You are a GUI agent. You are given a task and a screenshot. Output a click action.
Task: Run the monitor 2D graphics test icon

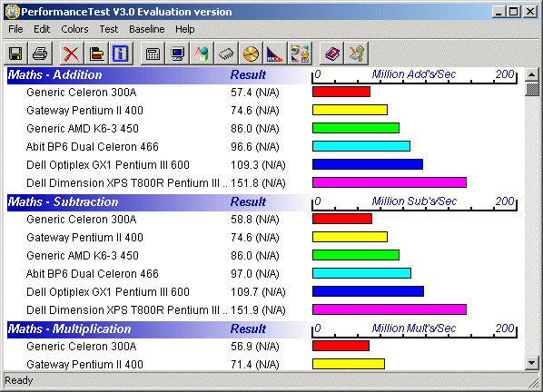pos(177,54)
